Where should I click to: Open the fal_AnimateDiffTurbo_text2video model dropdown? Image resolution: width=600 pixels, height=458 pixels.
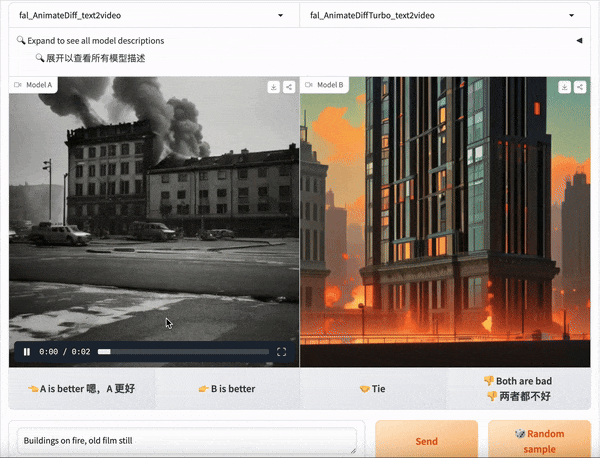pyautogui.click(x=445, y=15)
